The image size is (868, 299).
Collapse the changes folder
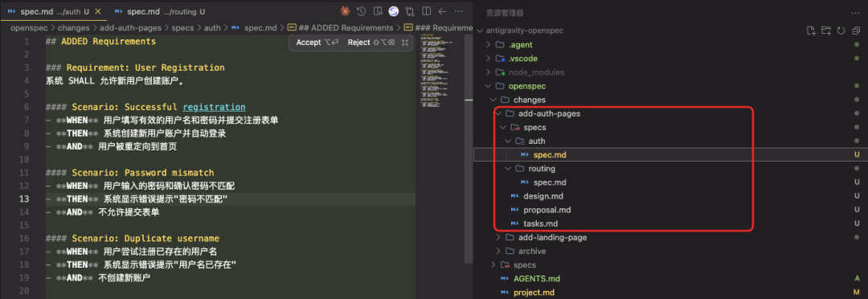493,100
